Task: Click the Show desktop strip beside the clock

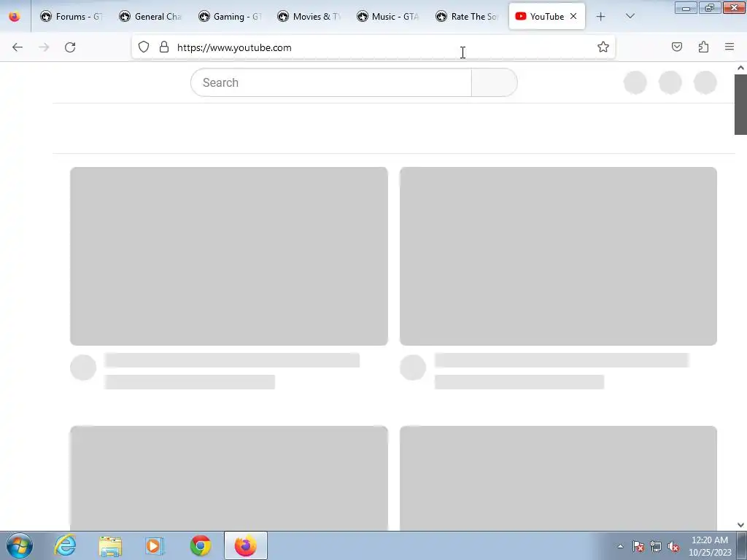Action: [742, 545]
